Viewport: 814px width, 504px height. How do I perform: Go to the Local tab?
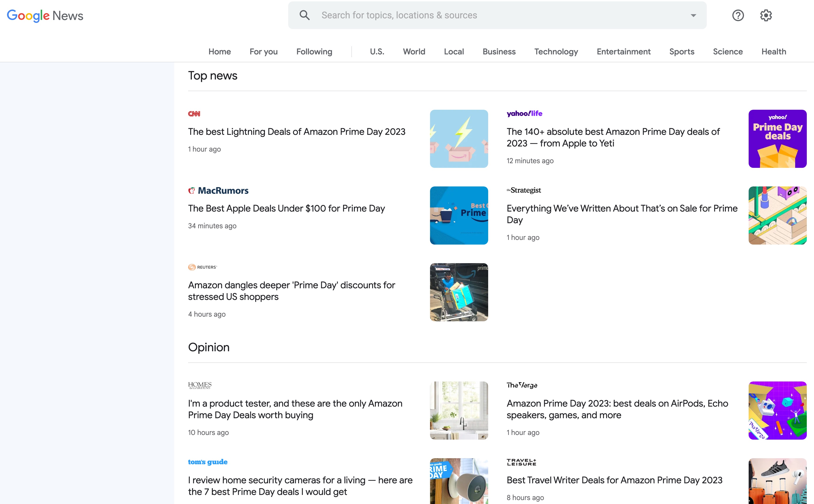454,52
